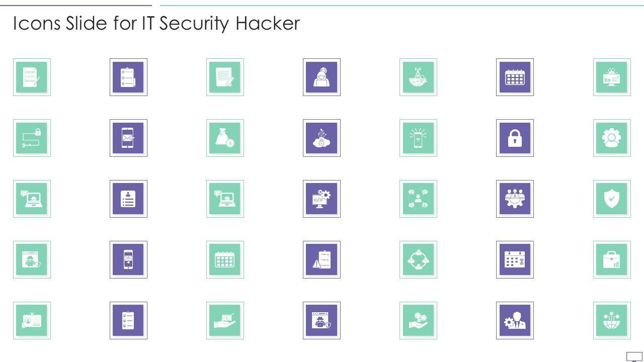Select the solid padlock icon
Viewport: 644px width, 362px height.
click(x=515, y=138)
